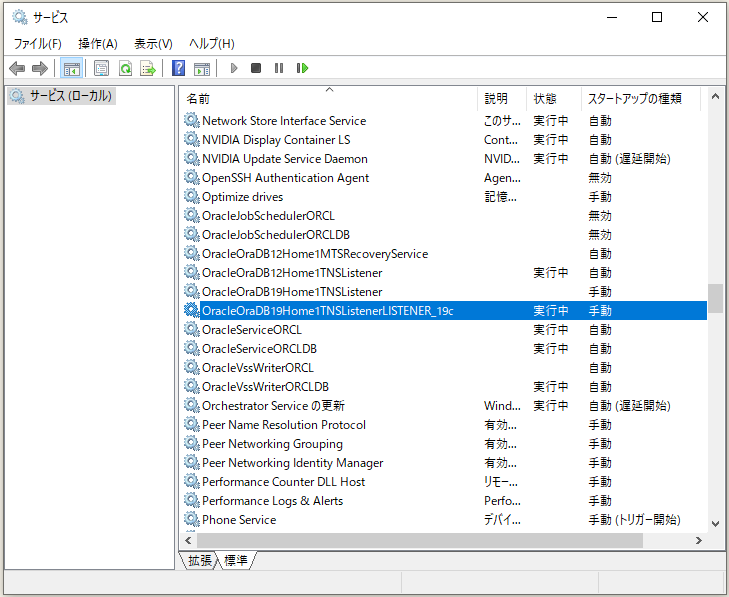Open the Properties toolbar icon
Image resolution: width=729 pixels, height=597 pixels.
coord(101,69)
